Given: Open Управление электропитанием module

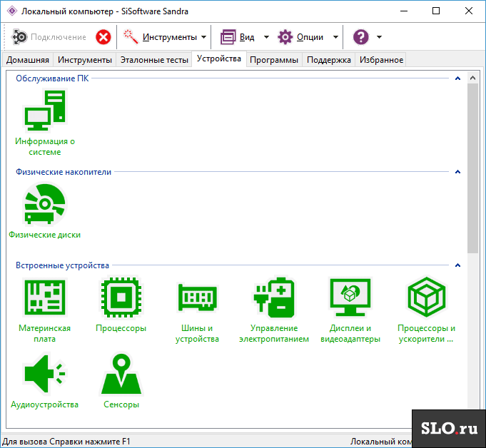Looking at the screenshot, I should click(273, 297).
